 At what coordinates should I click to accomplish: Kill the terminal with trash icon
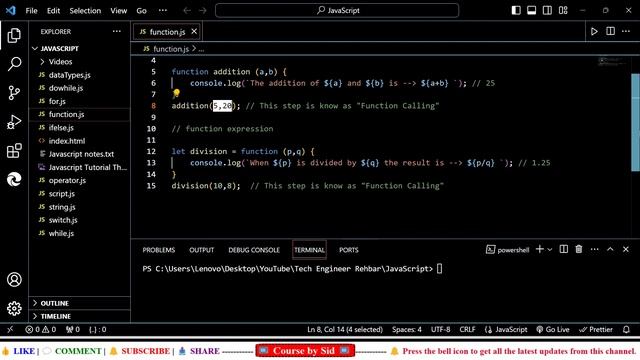pos(579,249)
